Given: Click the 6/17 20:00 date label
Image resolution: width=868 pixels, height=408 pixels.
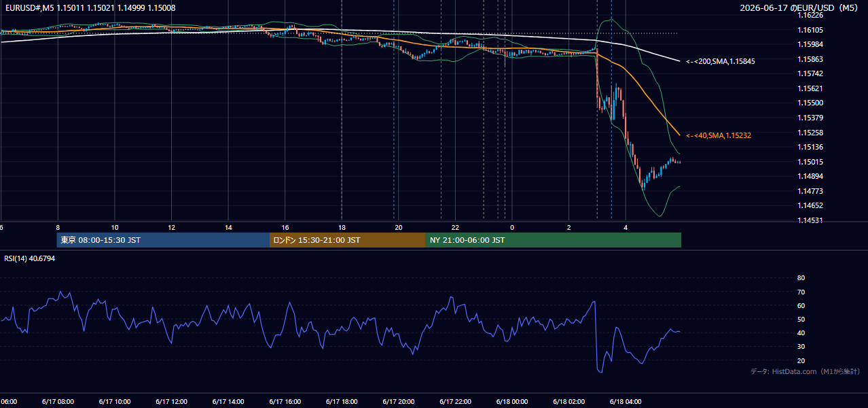Looking at the screenshot, I should tap(399, 402).
